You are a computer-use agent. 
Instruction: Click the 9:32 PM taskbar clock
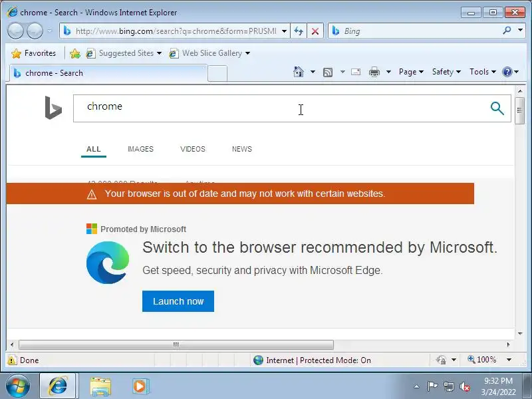tap(498, 381)
